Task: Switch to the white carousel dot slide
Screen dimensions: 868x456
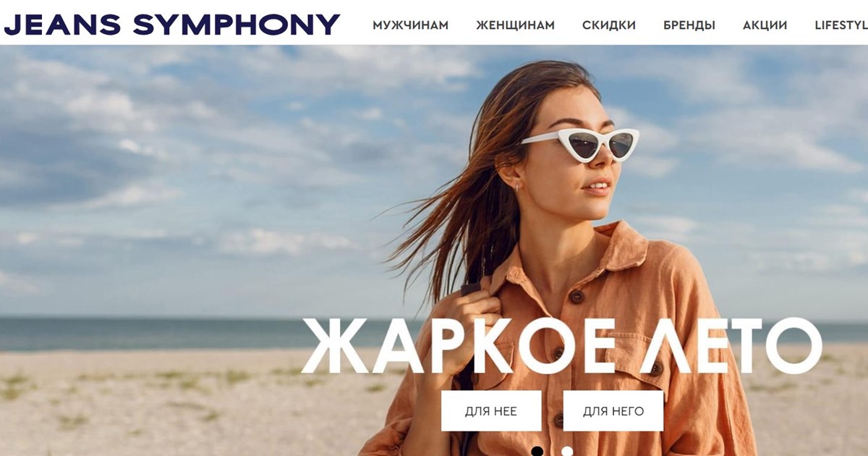Action: coord(567,452)
